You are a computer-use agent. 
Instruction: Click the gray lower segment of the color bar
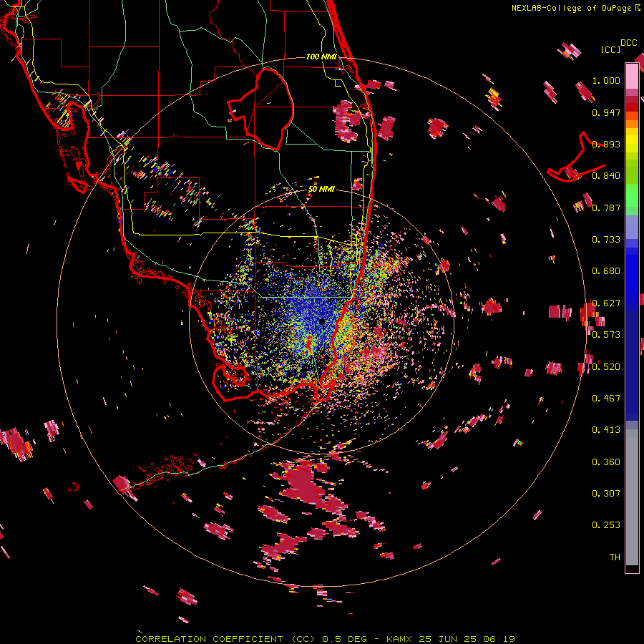tap(632, 497)
